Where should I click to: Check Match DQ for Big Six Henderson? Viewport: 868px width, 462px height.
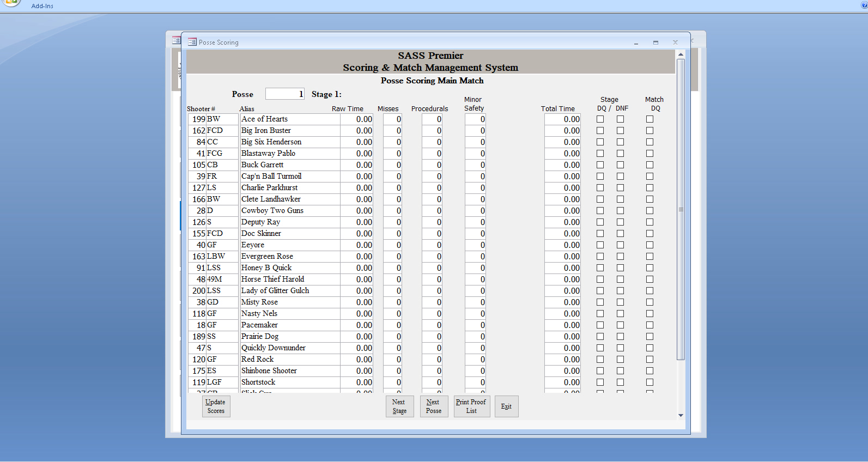(x=650, y=142)
